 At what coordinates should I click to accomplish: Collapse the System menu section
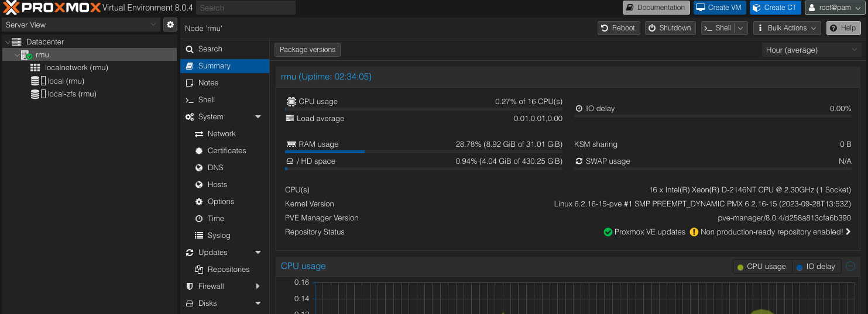(x=258, y=117)
